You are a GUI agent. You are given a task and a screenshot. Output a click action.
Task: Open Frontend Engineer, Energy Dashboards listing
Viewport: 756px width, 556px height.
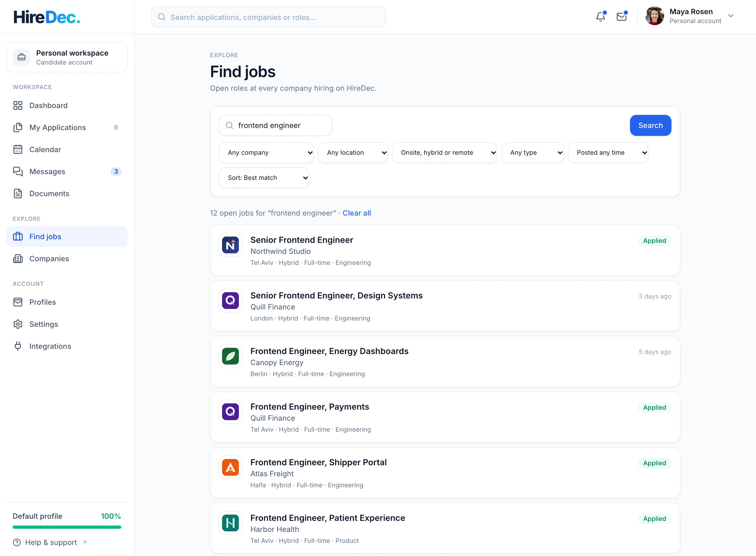(x=445, y=361)
